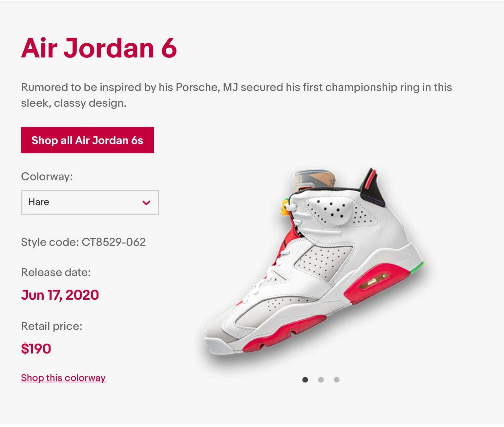Expand the red chevron arrow in Colorway box
Viewport: 504px width, 427px height.
(146, 203)
